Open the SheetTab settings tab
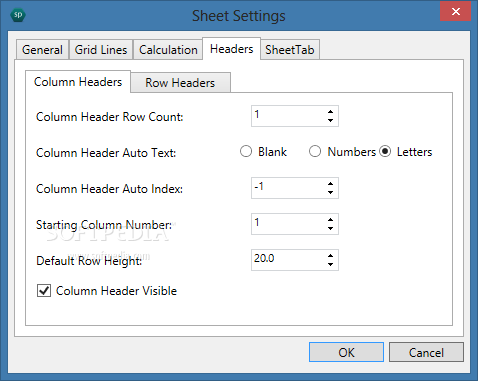The height and width of the screenshot is (381, 478). click(x=290, y=50)
